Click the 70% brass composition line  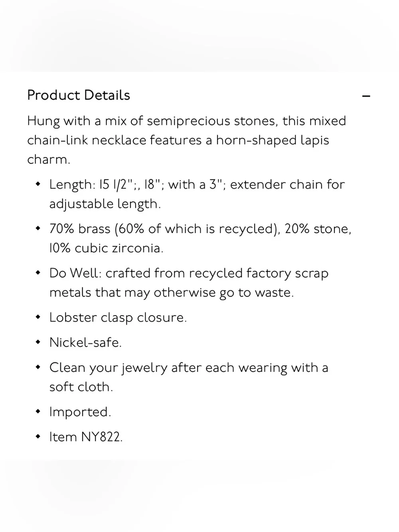coord(200,238)
